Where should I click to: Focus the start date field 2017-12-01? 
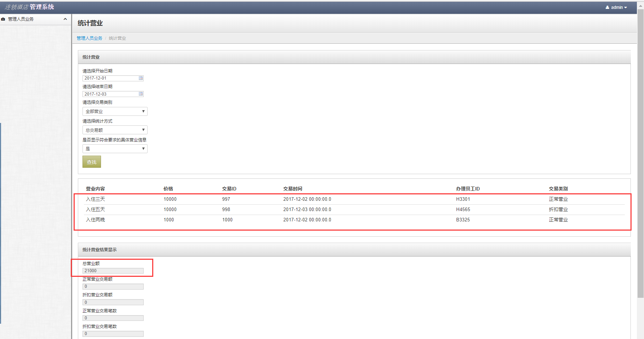point(113,78)
